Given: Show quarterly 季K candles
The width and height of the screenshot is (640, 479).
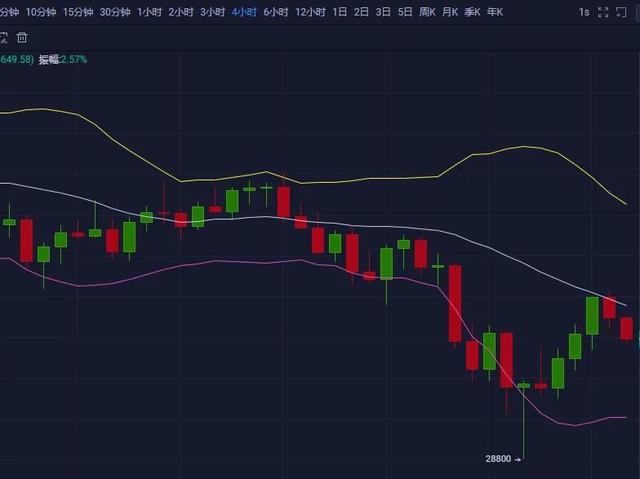Looking at the screenshot, I should click(472, 12).
